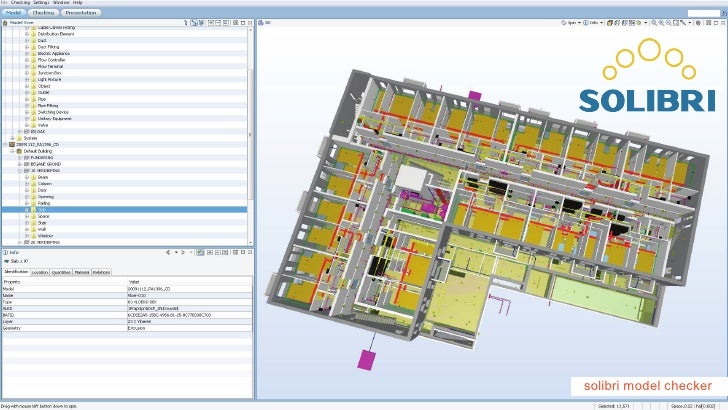Open the Location tab in Info panel

[x=40, y=272]
